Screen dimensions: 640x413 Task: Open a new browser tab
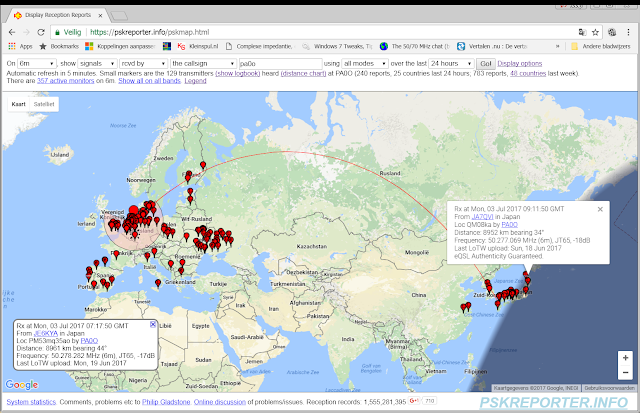119,16
